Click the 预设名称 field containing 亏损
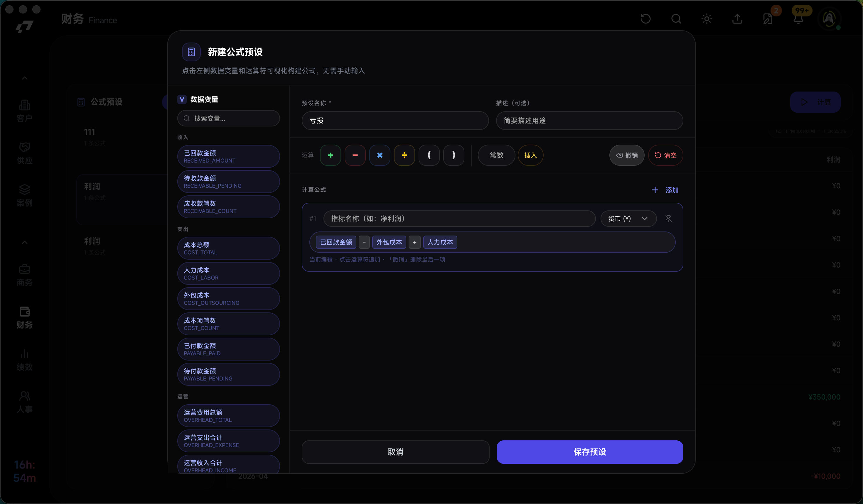This screenshot has width=863, height=504. (x=395, y=121)
